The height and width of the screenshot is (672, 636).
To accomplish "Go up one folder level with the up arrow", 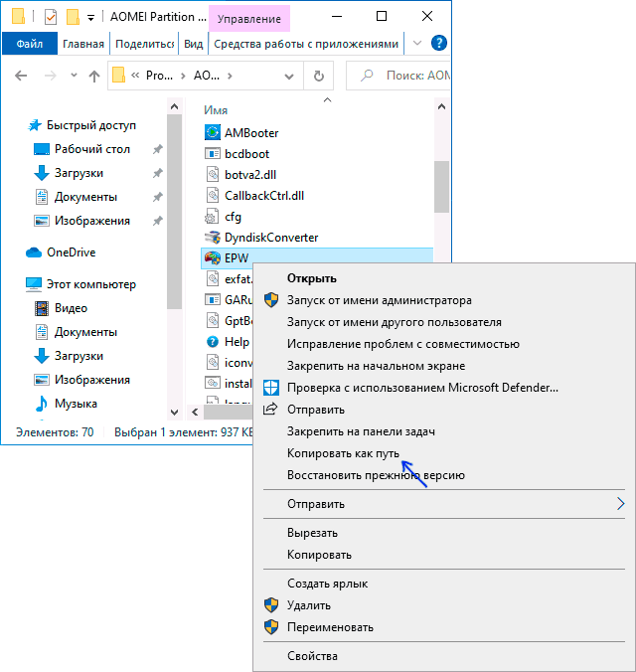I will click(x=93, y=76).
